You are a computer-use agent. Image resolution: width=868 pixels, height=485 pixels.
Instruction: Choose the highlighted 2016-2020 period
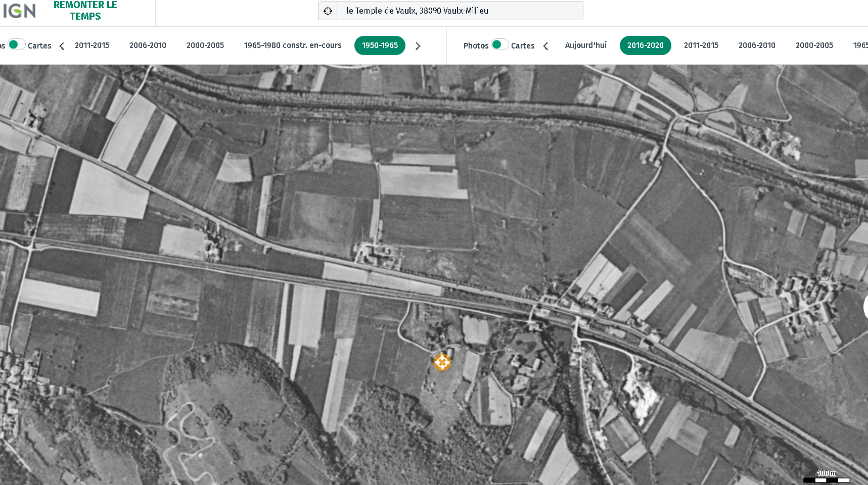click(x=645, y=45)
